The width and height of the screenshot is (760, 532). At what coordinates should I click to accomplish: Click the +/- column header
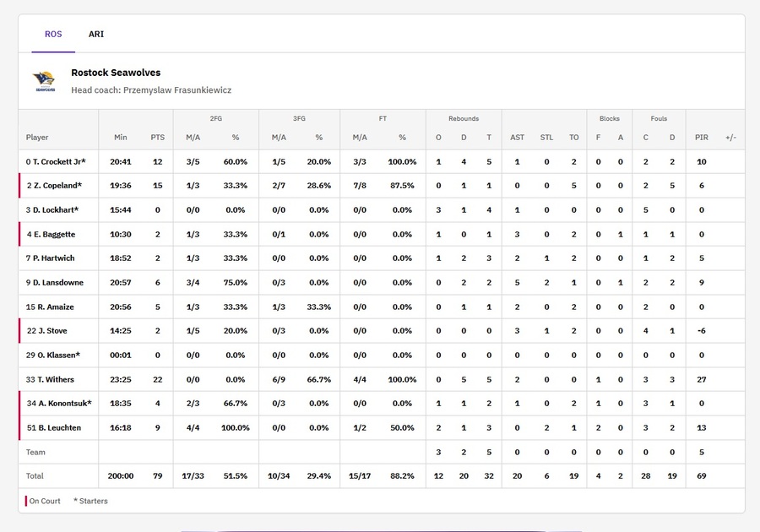pyautogui.click(x=731, y=138)
